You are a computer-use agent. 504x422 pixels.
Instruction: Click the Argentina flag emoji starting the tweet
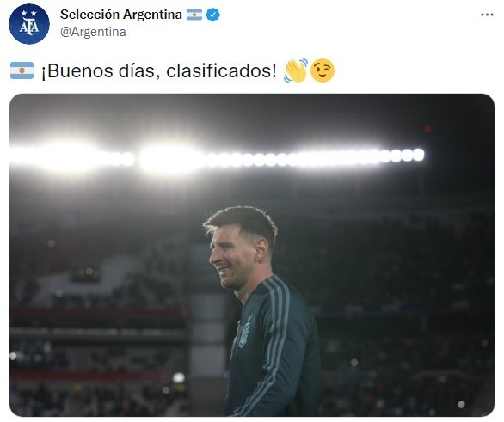[x=22, y=70]
